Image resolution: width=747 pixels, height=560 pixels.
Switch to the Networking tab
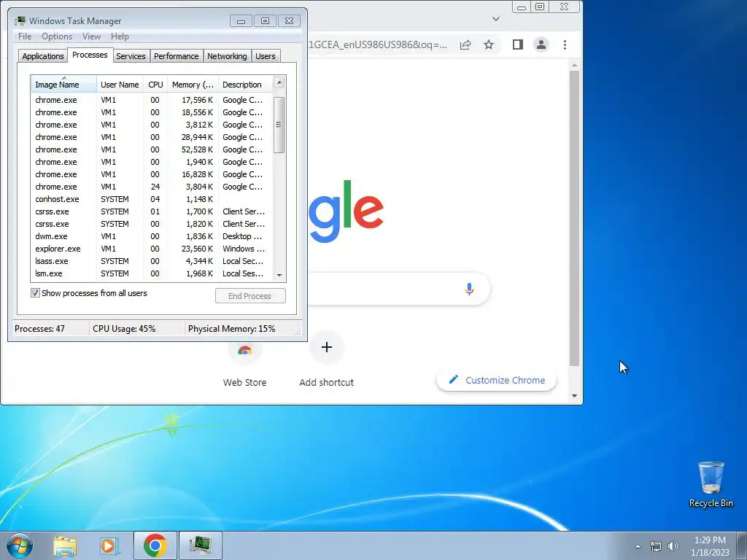click(228, 56)
